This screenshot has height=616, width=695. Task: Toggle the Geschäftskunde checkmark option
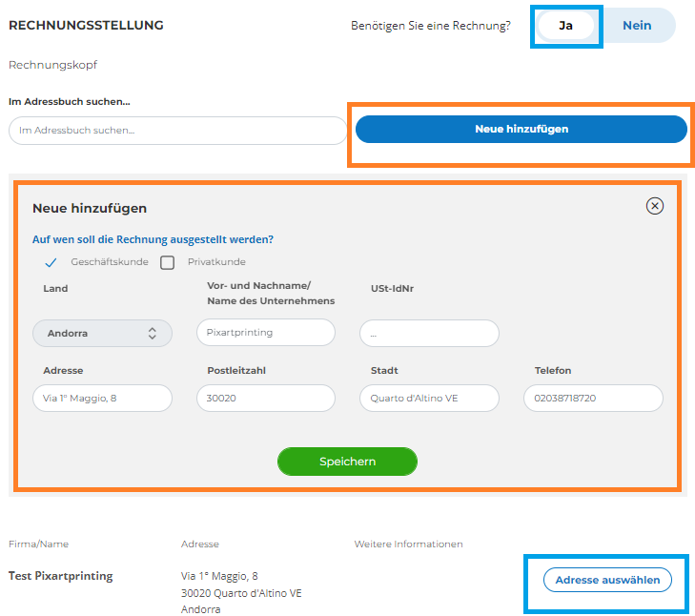51,262
